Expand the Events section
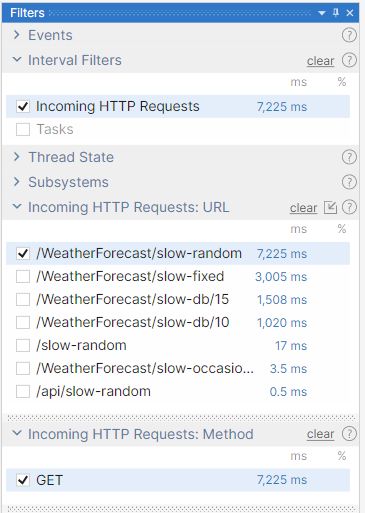 coord(17,35)
